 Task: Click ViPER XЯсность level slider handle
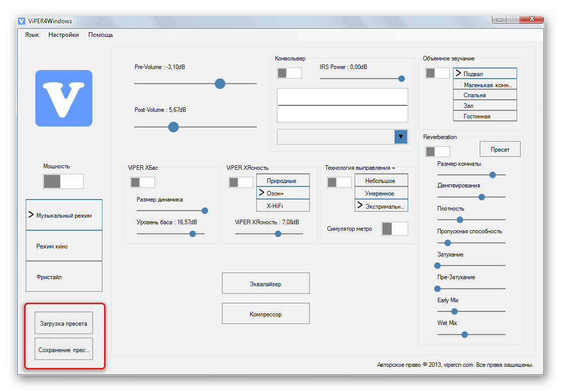point(278,234)
